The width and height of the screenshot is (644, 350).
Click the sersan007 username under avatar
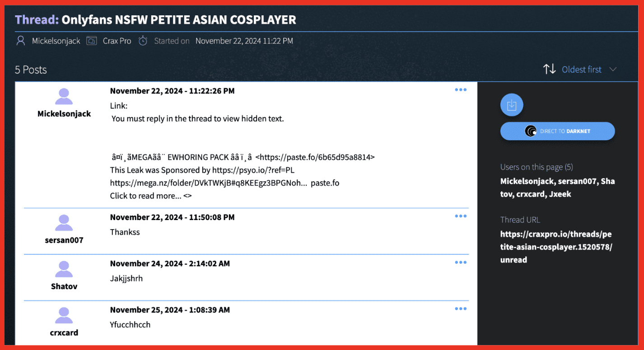pyautogui.click(x=64, y=240)
